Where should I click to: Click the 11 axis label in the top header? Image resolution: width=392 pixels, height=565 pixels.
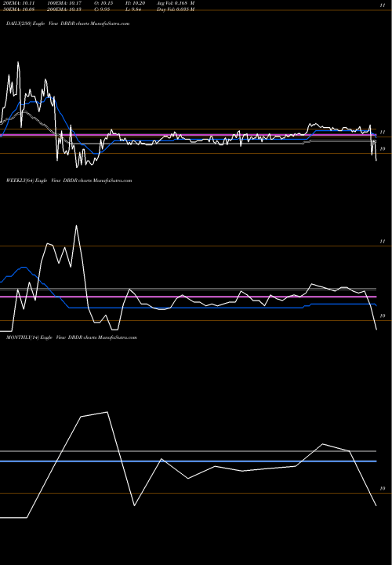[x=383, y=5]
